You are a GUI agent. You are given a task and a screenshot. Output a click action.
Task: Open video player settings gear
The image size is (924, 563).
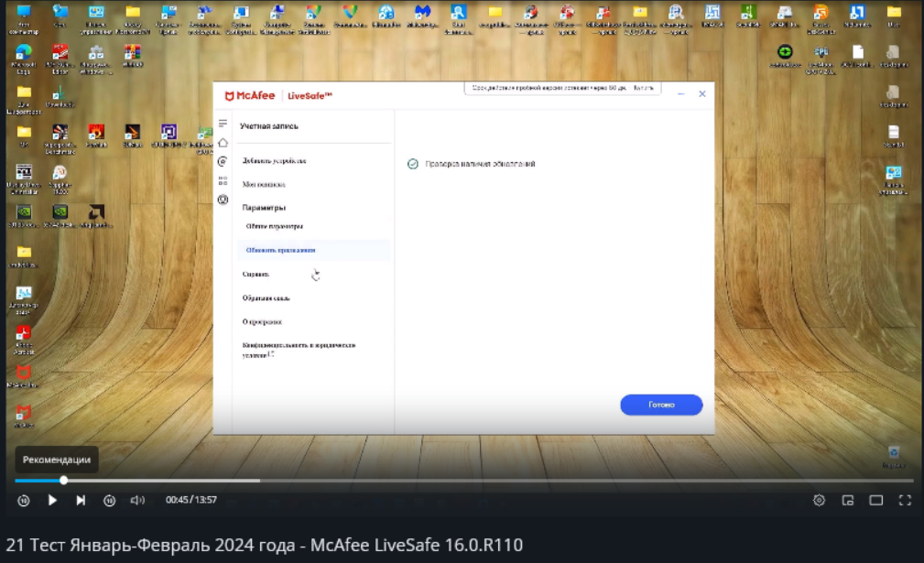(x=819, y=500)
